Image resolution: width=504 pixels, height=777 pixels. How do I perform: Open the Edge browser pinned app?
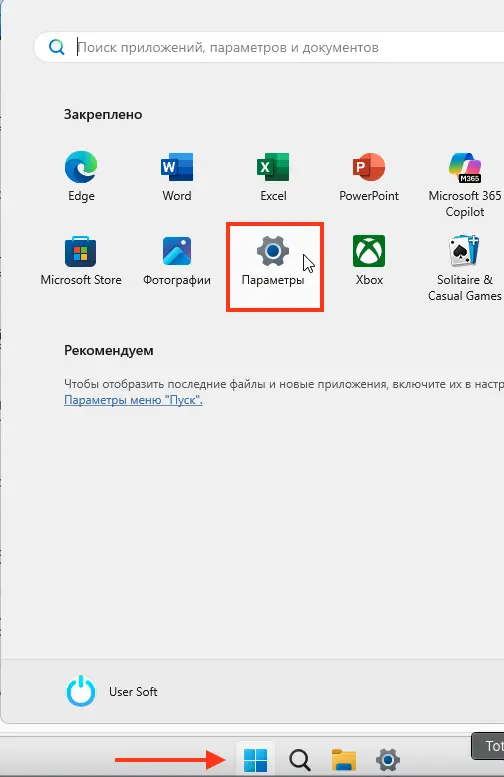pyautogui.click(x=81, y=176)
